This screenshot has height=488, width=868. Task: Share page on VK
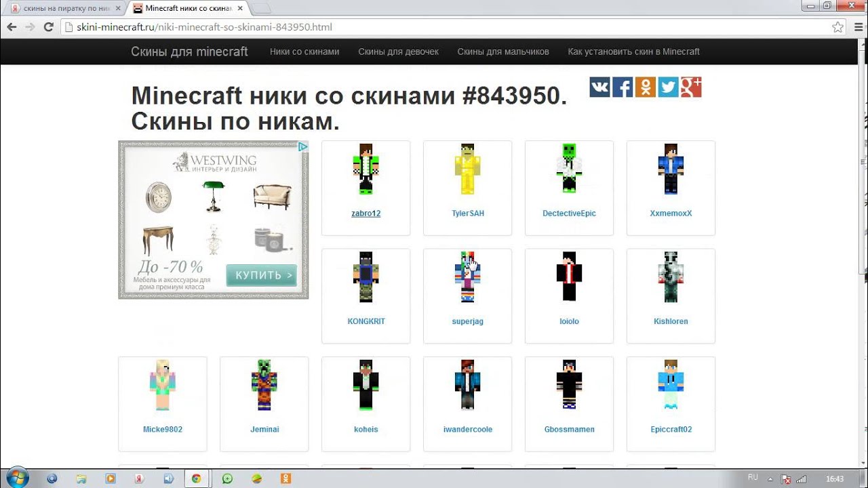point(599,87)
